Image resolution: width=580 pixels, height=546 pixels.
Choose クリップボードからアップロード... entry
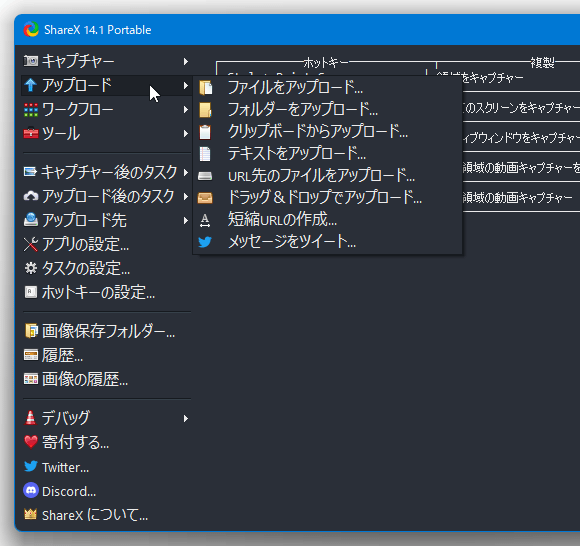327,132
